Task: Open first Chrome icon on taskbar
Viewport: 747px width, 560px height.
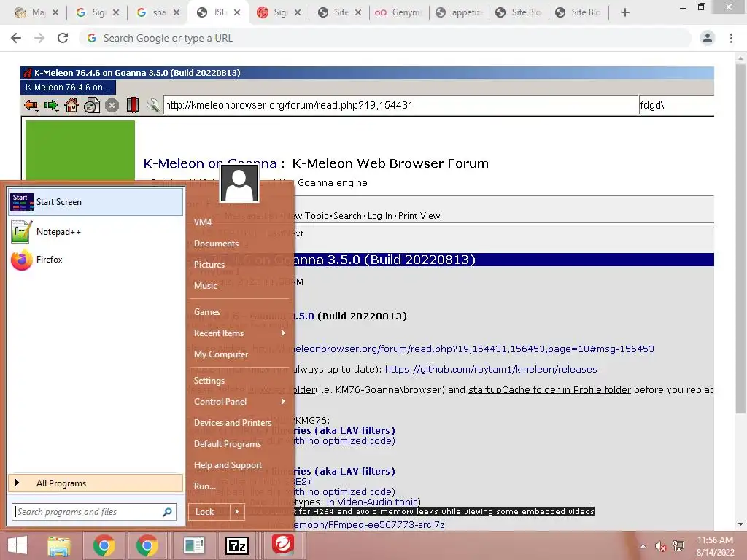Action: click(104, 545)
